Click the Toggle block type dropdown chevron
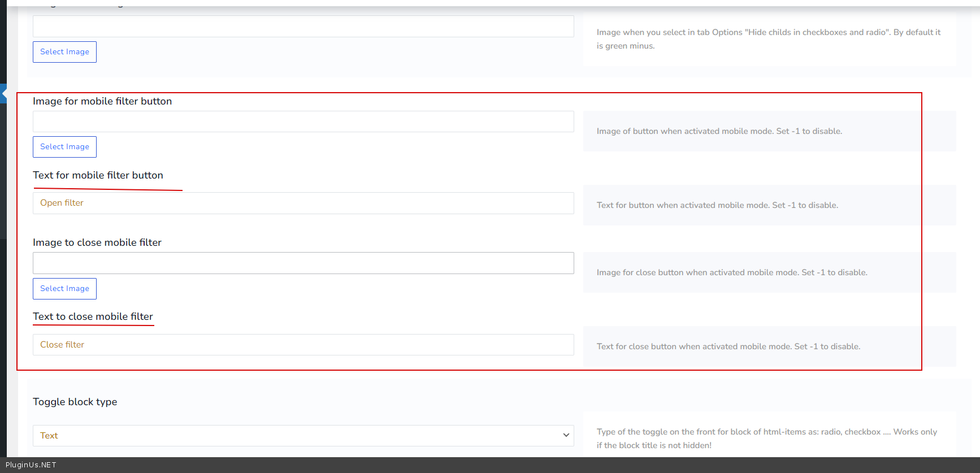Image resolution: width=980 pixels, height=473 pixels. point(566,435)
